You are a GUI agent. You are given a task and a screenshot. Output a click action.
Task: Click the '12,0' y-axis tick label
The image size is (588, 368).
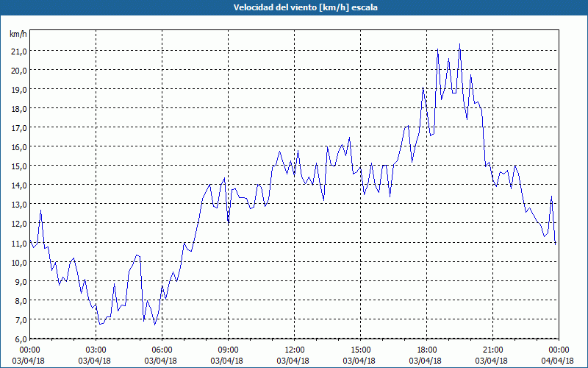click(19, 224)
